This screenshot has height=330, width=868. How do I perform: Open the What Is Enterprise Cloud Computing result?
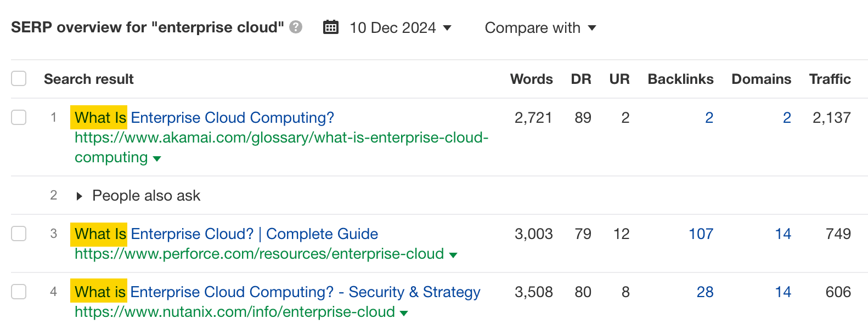click(203, 117)
